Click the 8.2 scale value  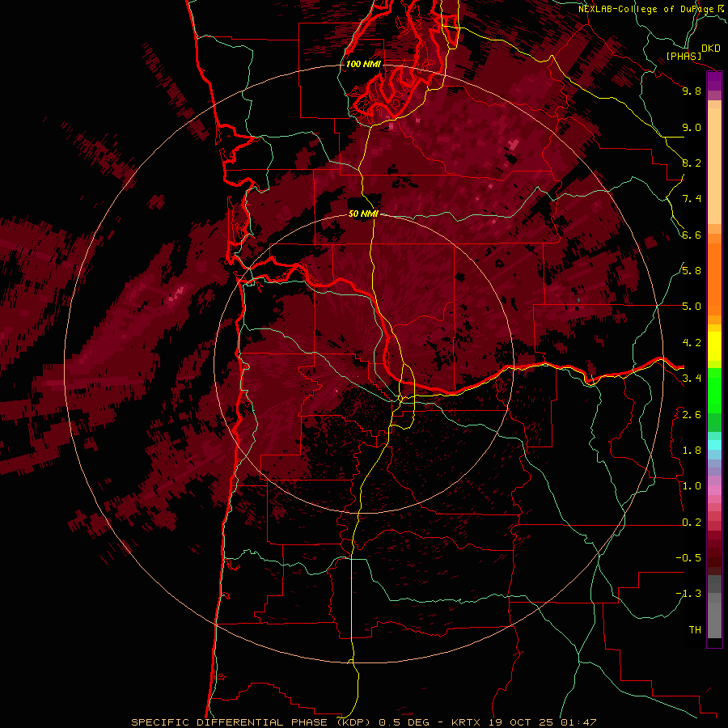[692, 163]
